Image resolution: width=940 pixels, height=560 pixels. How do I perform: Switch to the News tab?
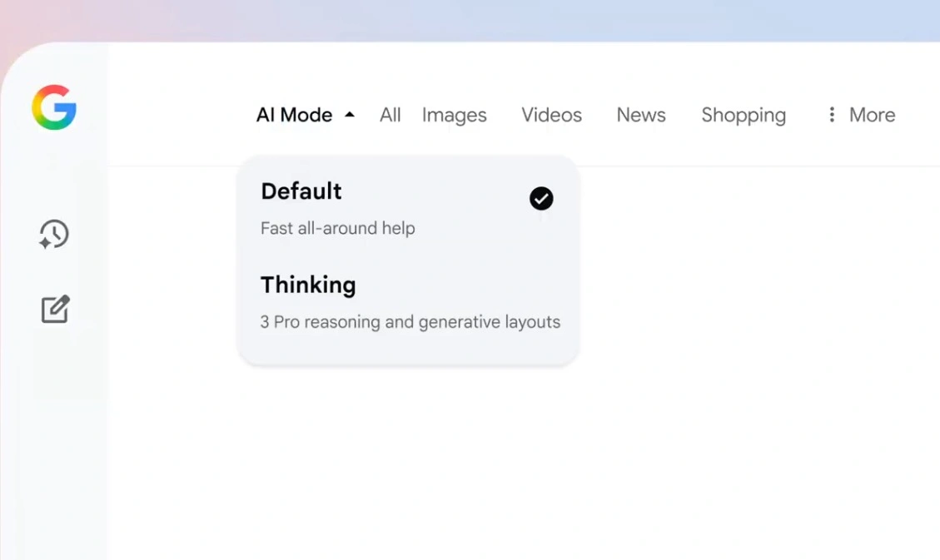pyautogui.click(x=641, y=114)
